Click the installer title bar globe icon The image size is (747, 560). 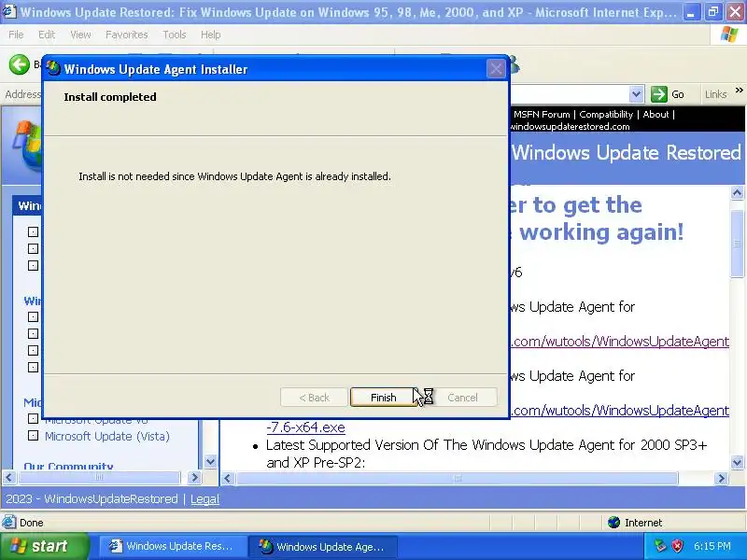[x=53, y=69]
